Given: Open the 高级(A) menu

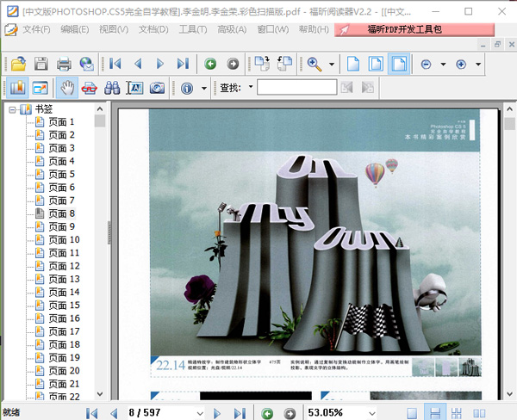Looking at the screenshot, I should pyautogui.click(x=232, y=29).
